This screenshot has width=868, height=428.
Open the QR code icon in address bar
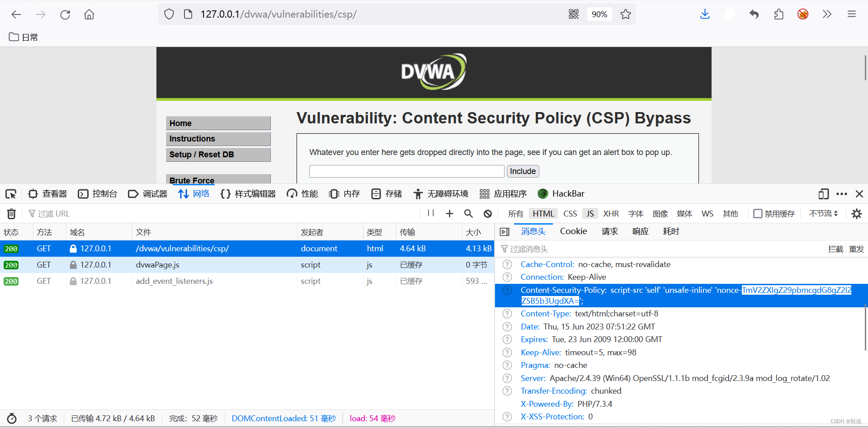click(574, 14)
